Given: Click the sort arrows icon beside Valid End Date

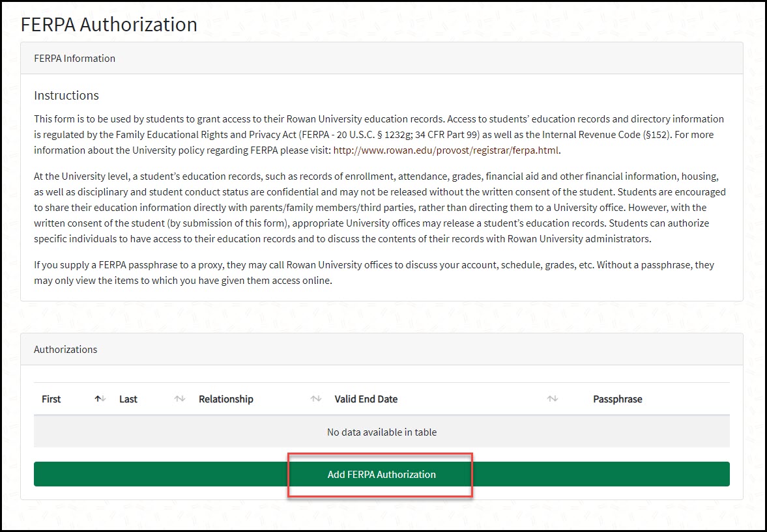Looking at the screenshot, I should point(553,399).
